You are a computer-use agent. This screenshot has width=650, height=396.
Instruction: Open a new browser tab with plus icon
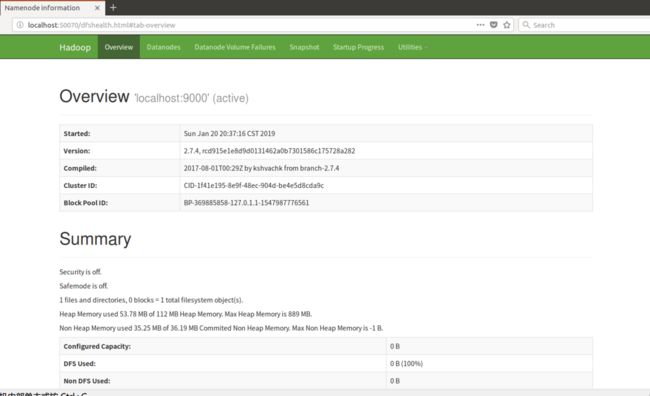[113, 7]
